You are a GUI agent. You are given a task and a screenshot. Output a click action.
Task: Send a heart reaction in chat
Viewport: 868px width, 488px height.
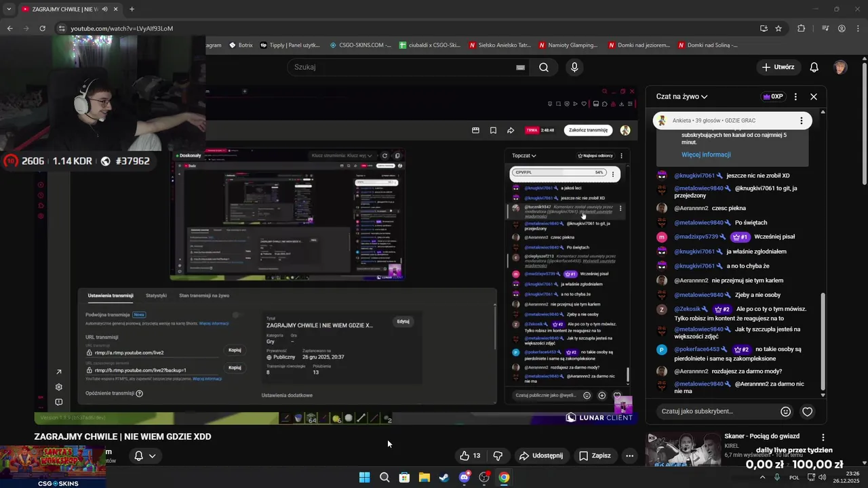pos(807,411)
